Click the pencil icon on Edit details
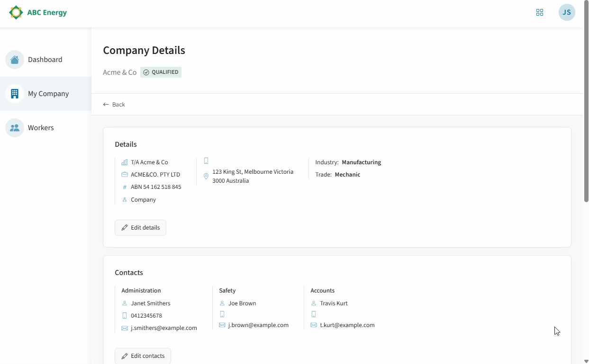Viewport: 589px width, 364px height. 125,228
